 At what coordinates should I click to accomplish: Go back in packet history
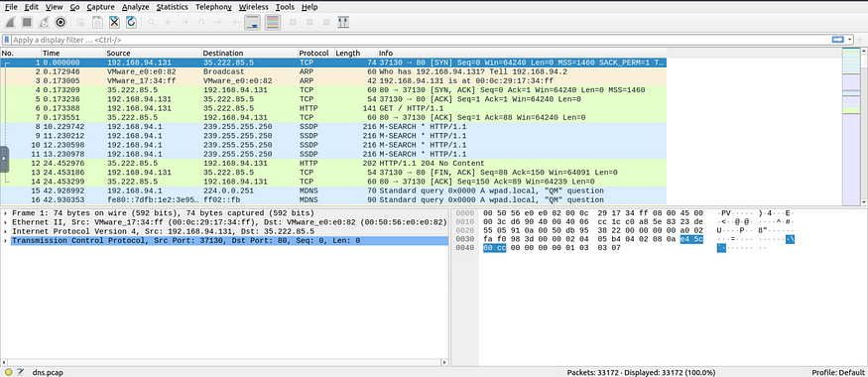coord(169,23)
